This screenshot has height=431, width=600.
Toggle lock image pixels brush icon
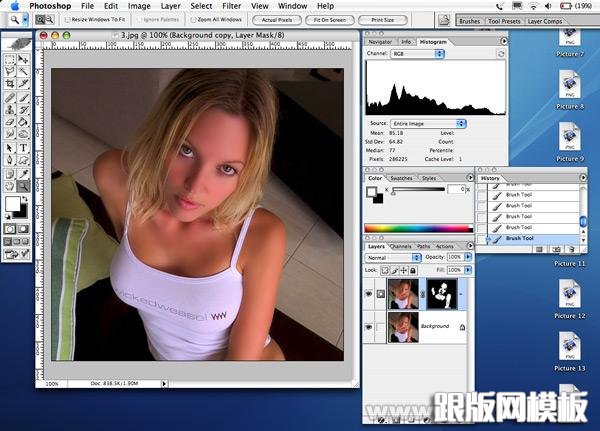click(395, 271)
